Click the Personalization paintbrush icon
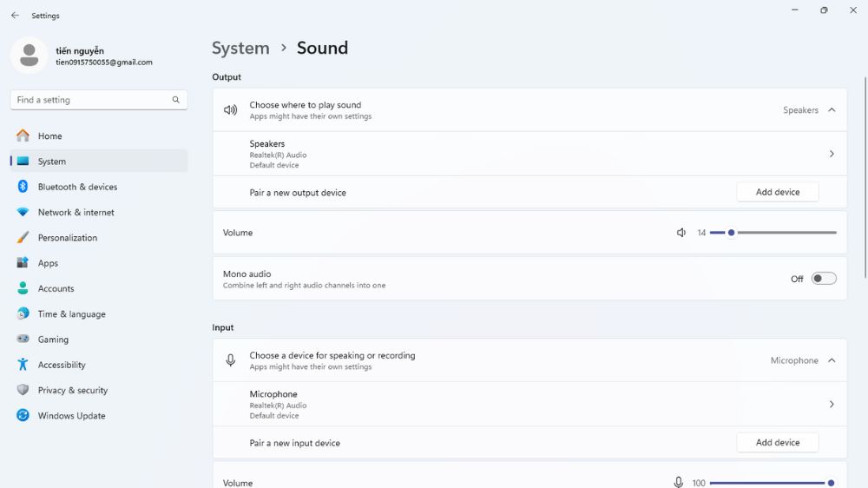The image size is (868, 488). (23, 238)
